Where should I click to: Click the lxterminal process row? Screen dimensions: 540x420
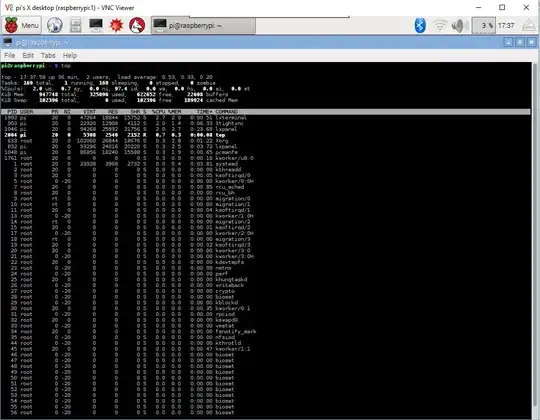265,118
